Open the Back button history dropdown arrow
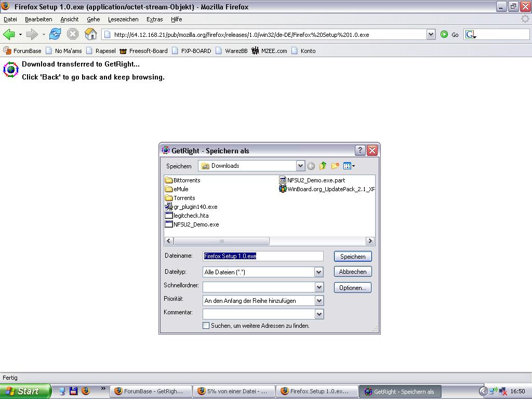The image size is (532, 399). click(x=20, y=34)
